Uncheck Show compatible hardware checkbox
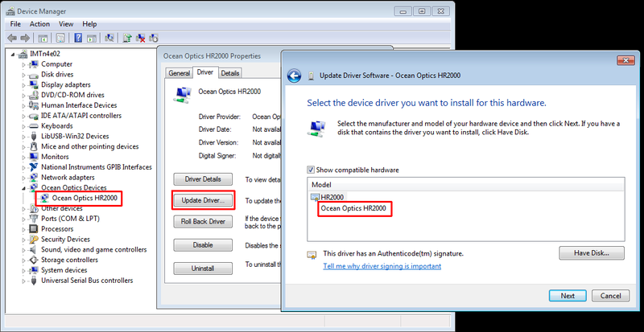The image size is (644, 332). [311, 170]
